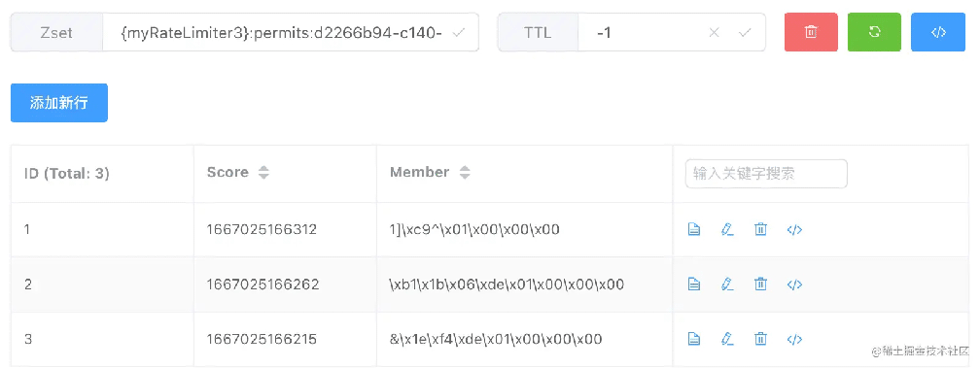Viewport: 980px width, 368px height.
Task: Copy row 3 as command code
Action: coord(794,339)
